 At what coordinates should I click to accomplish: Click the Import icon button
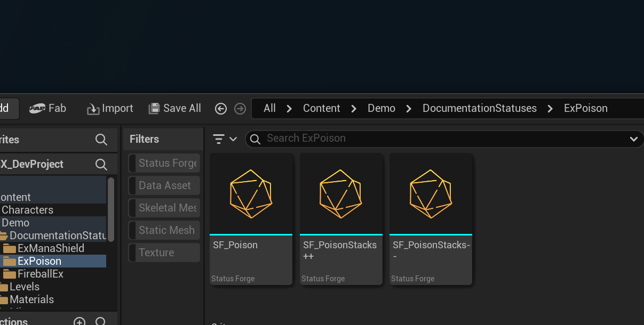pyautogui.click(x=93, y=109)
